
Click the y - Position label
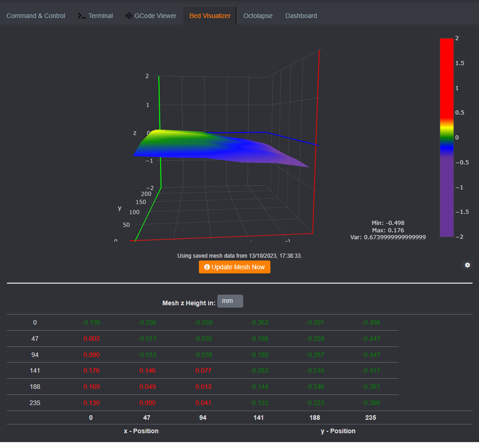point(338,431)
